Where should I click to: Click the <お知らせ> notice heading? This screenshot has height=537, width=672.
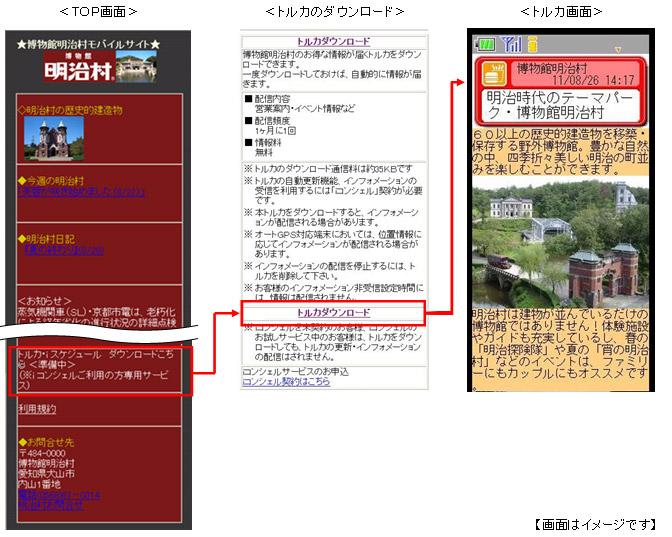[45, 301]
